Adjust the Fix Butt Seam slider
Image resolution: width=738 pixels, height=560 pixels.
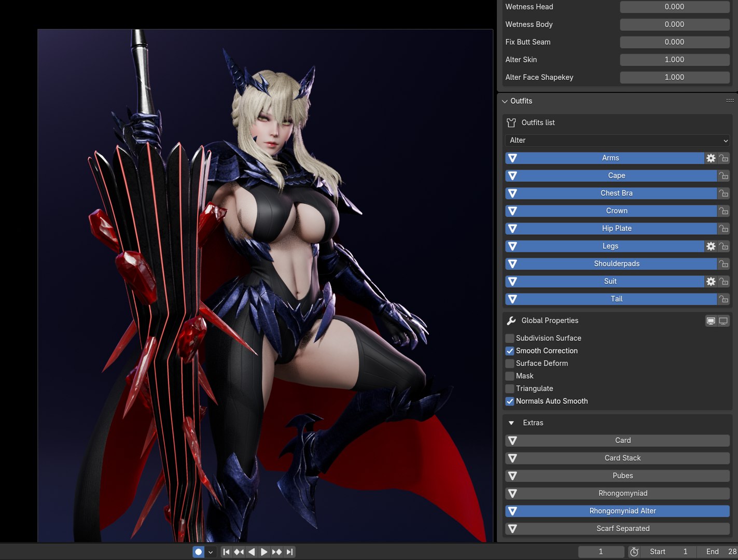click(x=675, y=42)
